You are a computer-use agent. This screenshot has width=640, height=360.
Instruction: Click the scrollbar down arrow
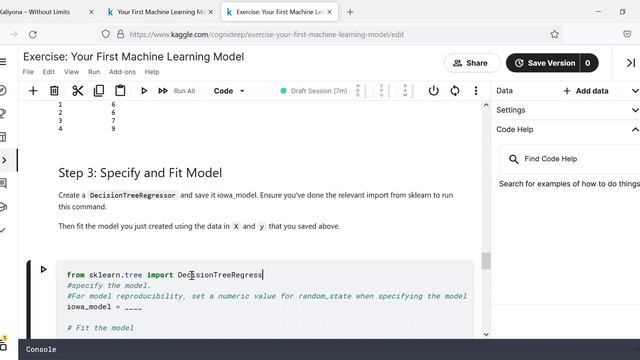pos(486,334)
